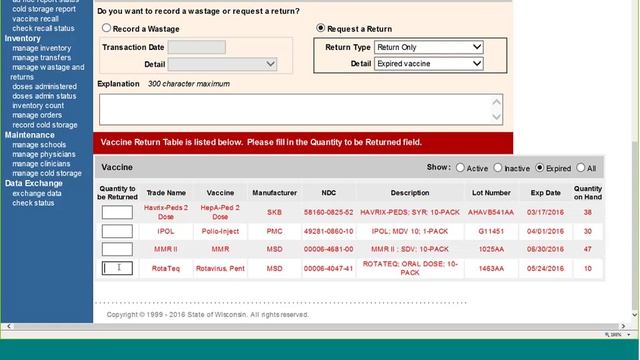Select the Request a Return radio button

click(320, 28)
